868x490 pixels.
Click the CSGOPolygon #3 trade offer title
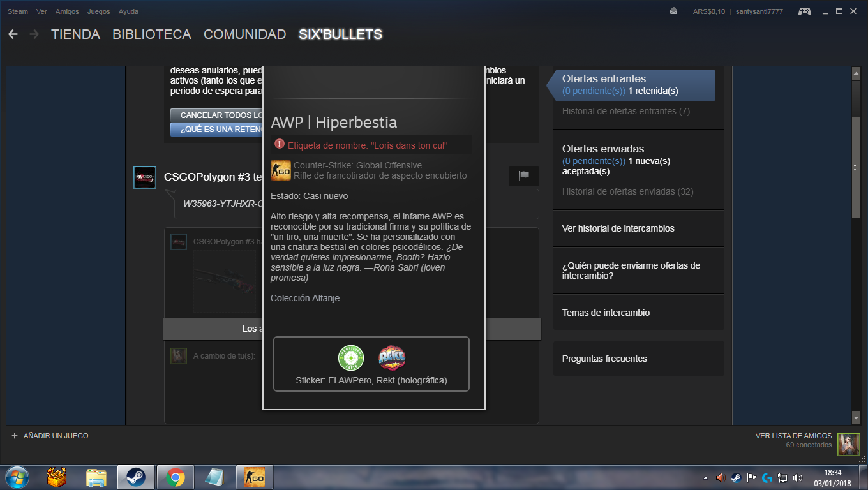coord(213,177)
